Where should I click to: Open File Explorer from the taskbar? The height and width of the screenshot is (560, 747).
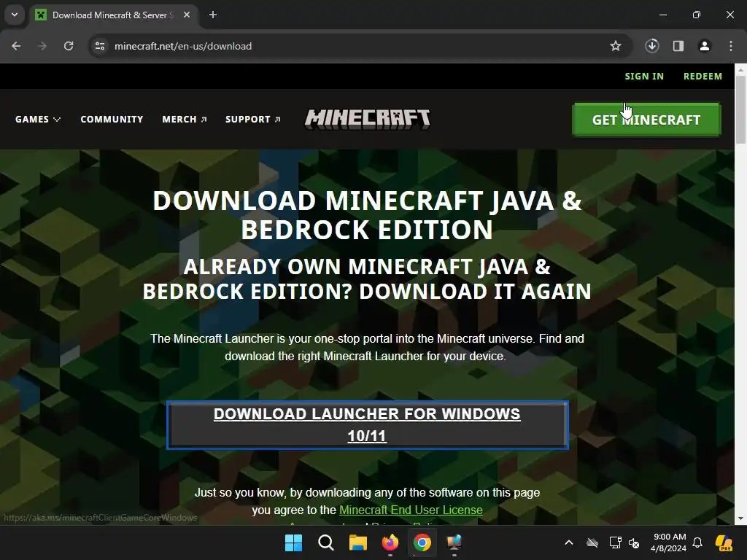tap(357, 542)
